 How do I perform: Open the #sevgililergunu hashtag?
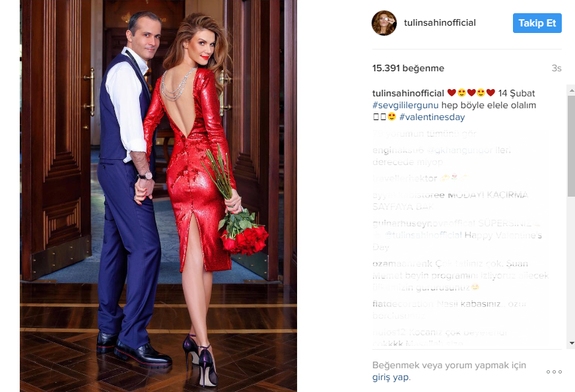[405, 105]
